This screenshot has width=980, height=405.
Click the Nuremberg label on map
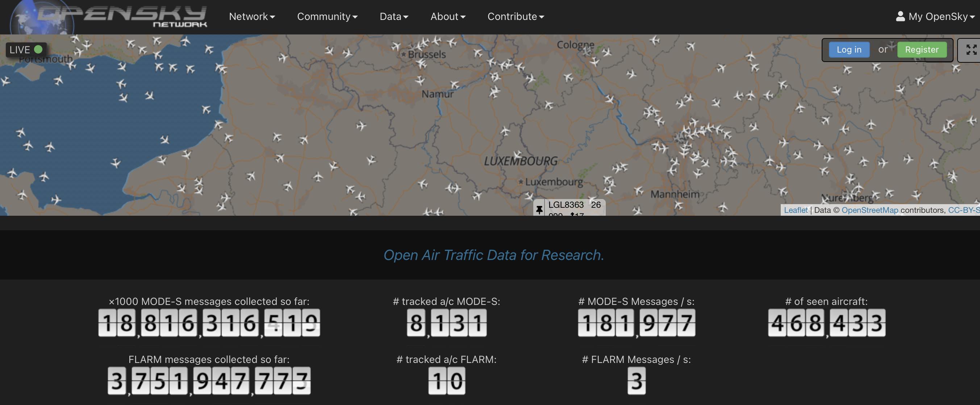coord(847,198)
